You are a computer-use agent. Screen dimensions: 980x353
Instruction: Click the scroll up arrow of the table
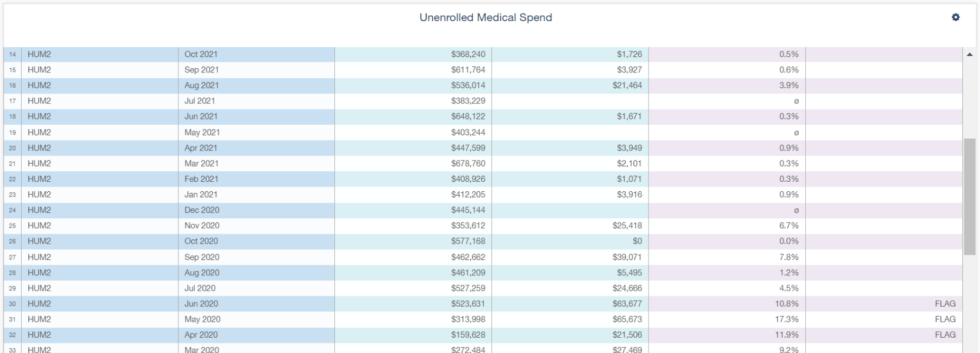click(x=969, y=55)
